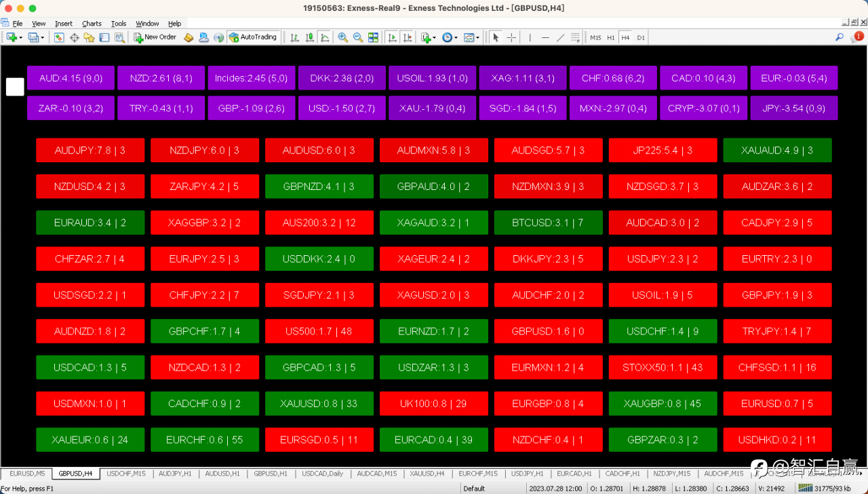Select the draw trendline tool
The height and width of the screenshot is (494, 868).
[560, 37]
